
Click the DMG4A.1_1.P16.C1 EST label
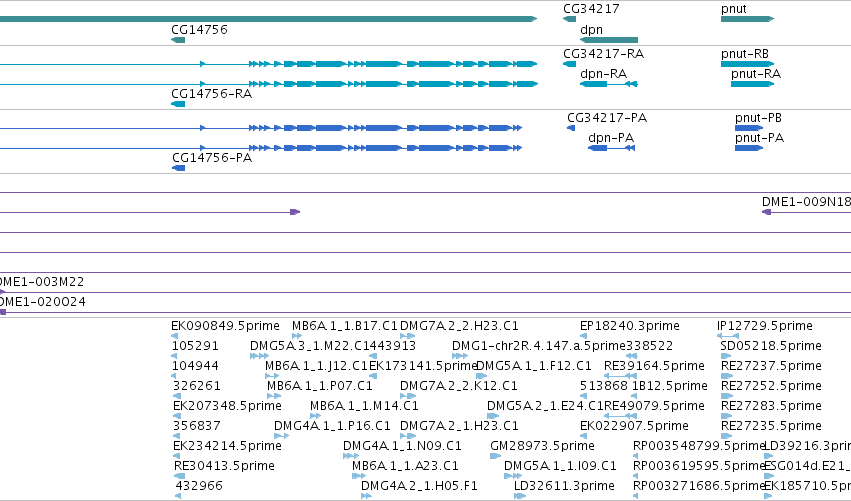pyautogui.click(x=332, y=426)
